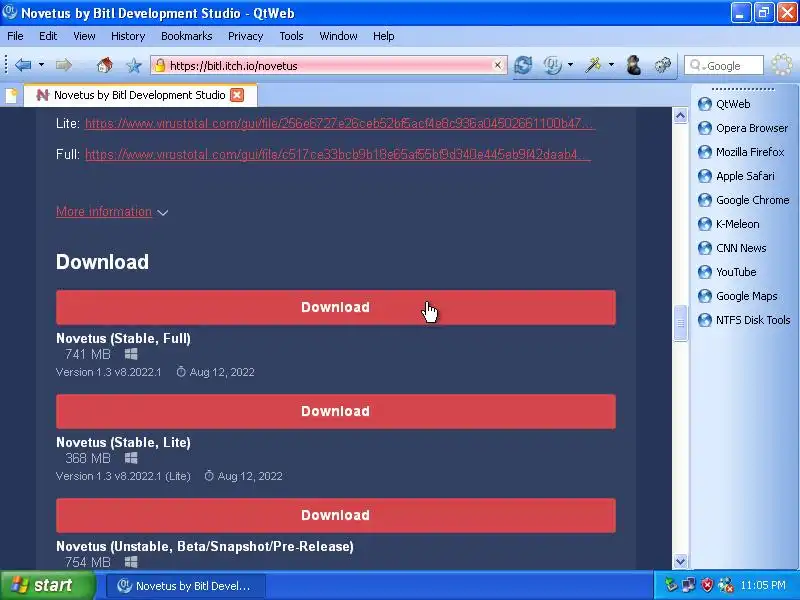800x600 pixels.
Task: Open the Lite VirusTotal link
Action: click(340, 123)
